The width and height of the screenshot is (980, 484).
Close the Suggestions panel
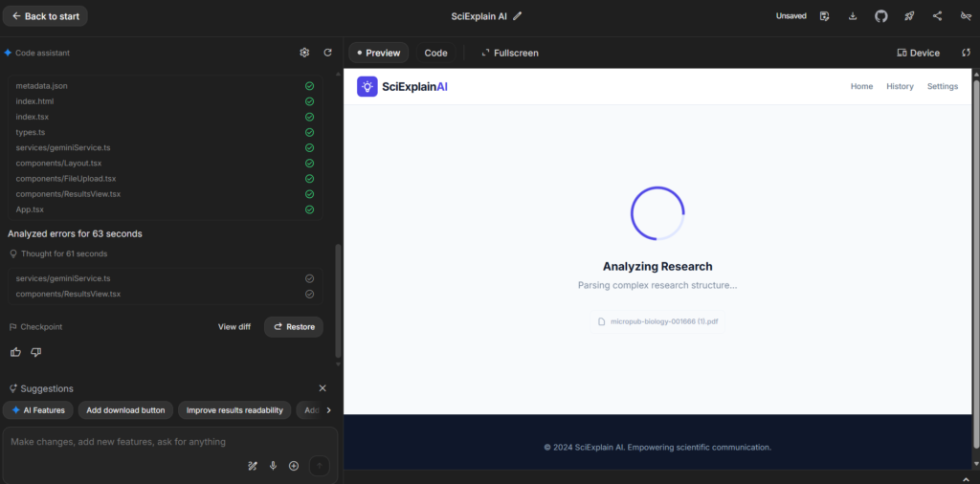pos(323,388)
